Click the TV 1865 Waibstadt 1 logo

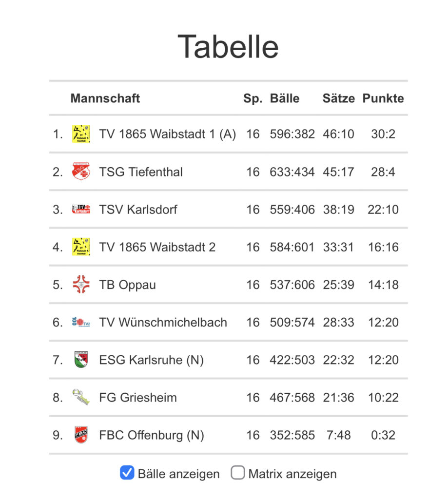pyautogui.click(x=81, y=134)
